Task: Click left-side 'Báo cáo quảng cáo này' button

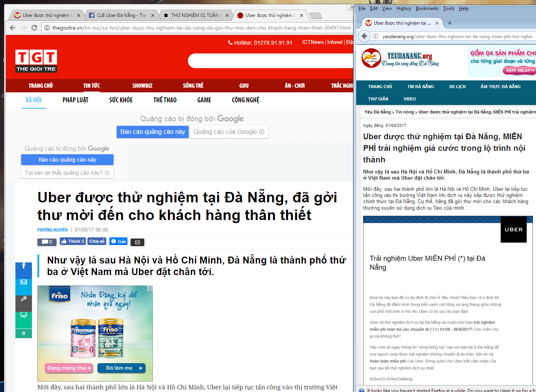Action: coord(67,160)
